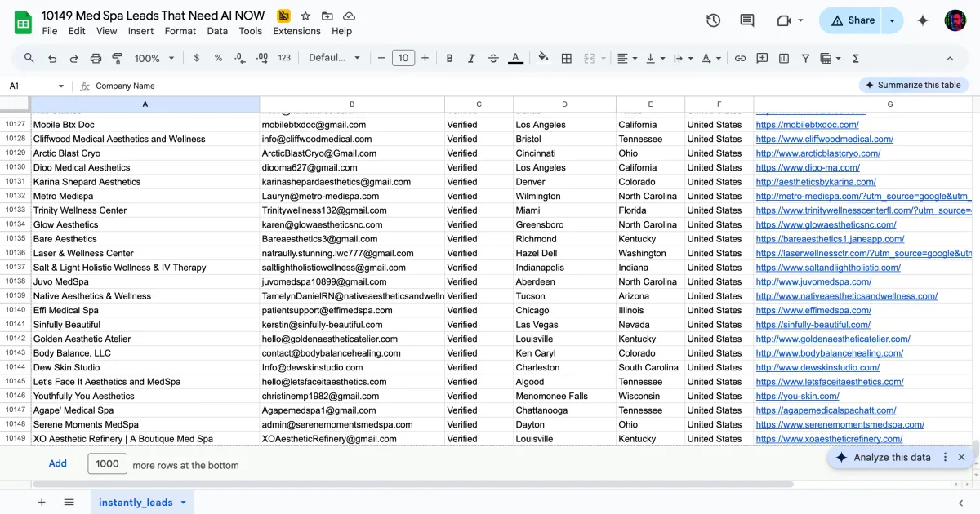The image size is (980, 514).
Task: Open the Edit menu
Action: 77,31
